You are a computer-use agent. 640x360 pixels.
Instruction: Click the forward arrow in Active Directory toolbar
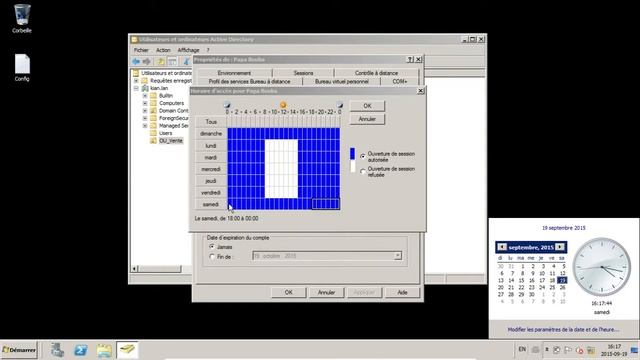[147, 62]
